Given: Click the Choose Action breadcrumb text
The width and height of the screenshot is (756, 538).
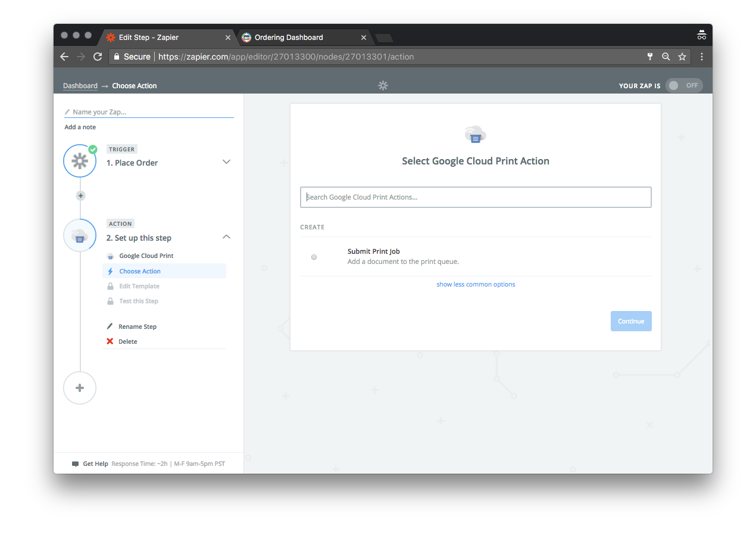Looking at the screenshot, I should [135, 86].
